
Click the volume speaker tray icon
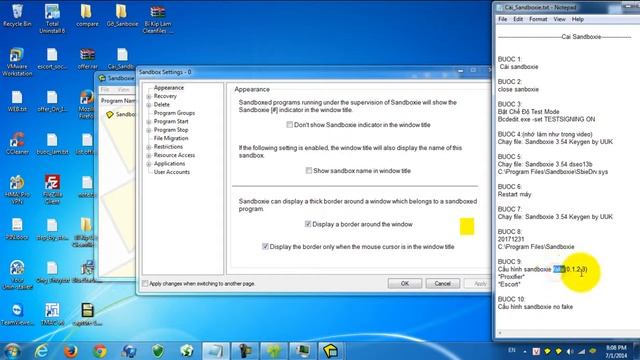coord(570,351)
